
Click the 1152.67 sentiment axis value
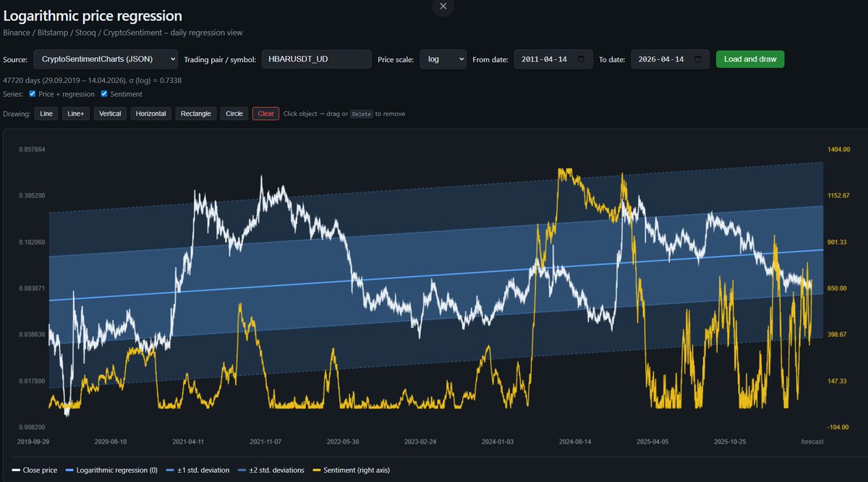pos(839,196)
